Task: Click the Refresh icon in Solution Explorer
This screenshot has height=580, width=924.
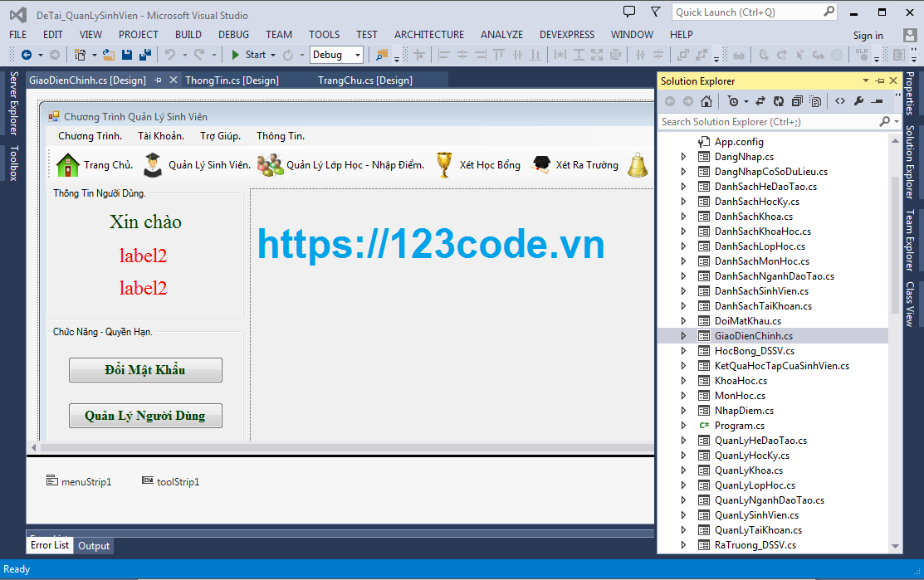Action: (x=778, y=100)
